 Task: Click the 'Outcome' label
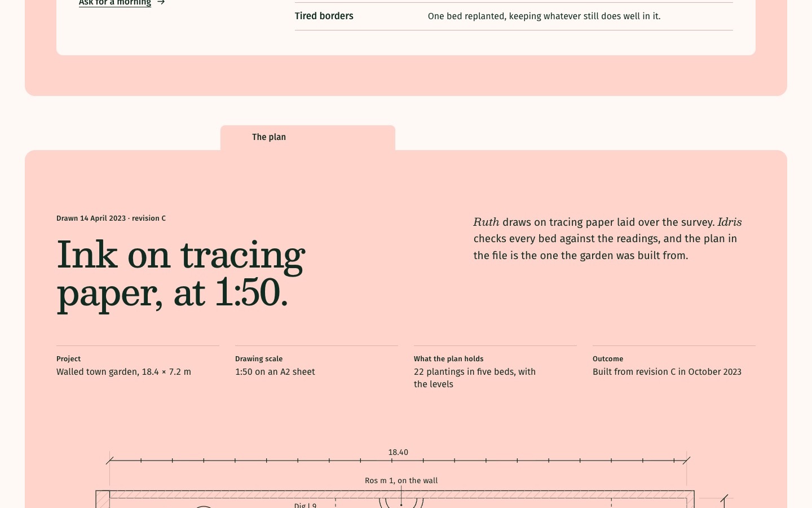[608, 359]
